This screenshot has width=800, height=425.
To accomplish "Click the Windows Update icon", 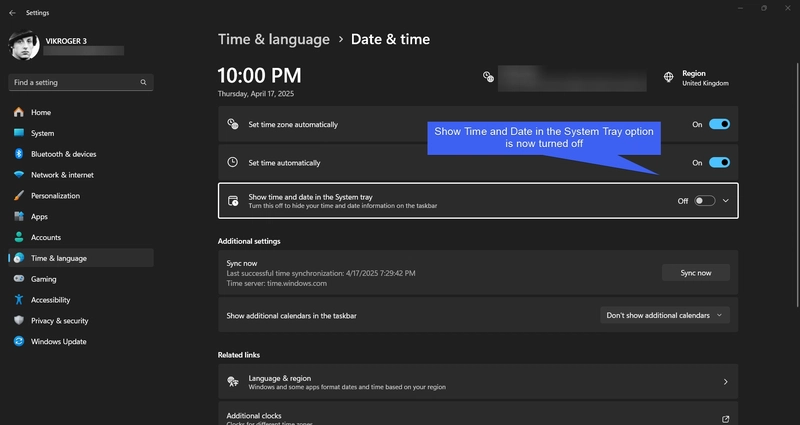I will (19, 342).
